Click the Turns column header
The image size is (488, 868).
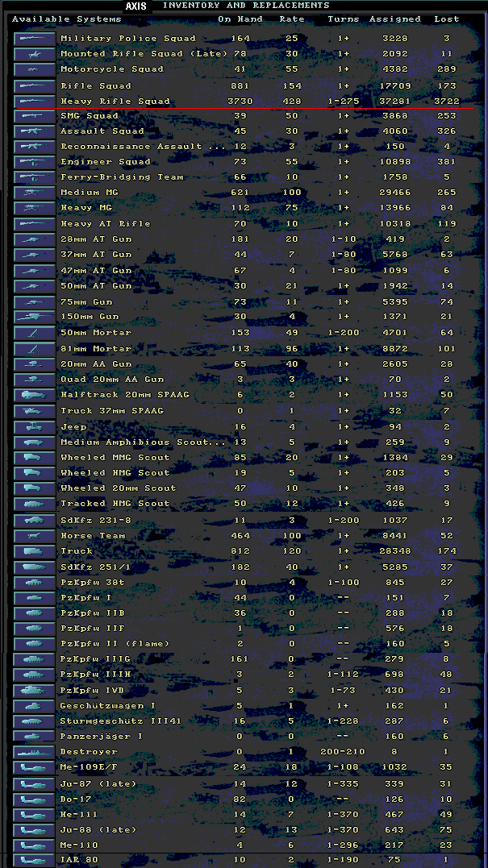point(344,19)
